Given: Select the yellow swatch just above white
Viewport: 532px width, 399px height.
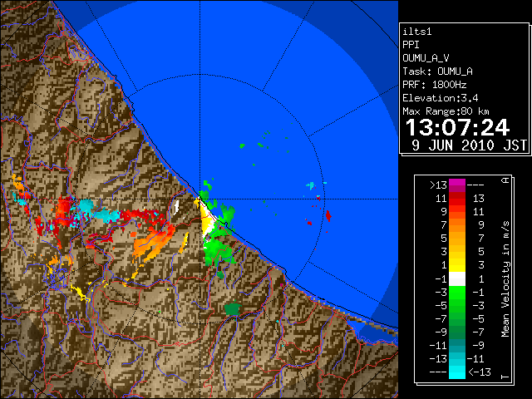Looking at the screenshot, I should coord(457,266).
